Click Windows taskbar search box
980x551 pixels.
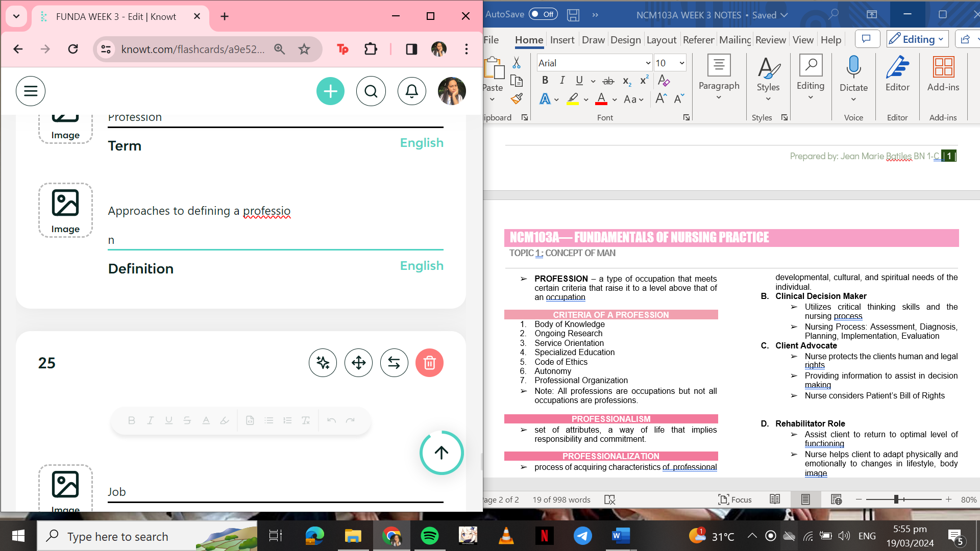147,536
